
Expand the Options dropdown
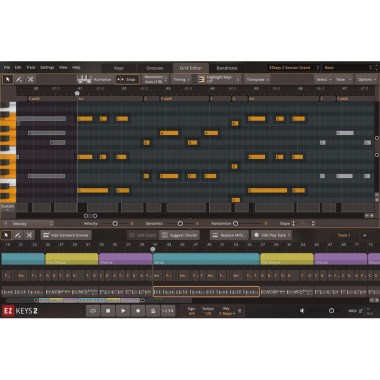(x=366, y=79)
